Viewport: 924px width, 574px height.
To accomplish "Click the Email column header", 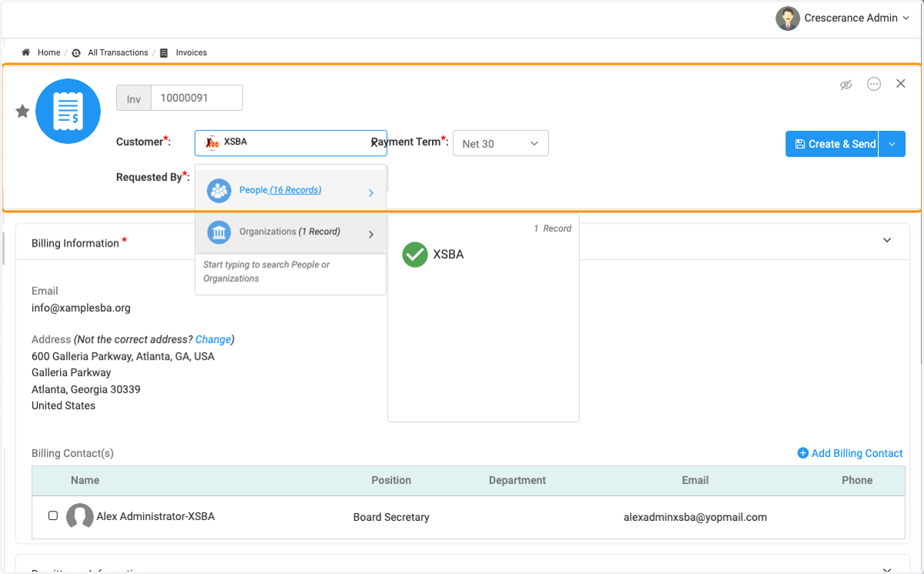I will (x=695, y=480).
